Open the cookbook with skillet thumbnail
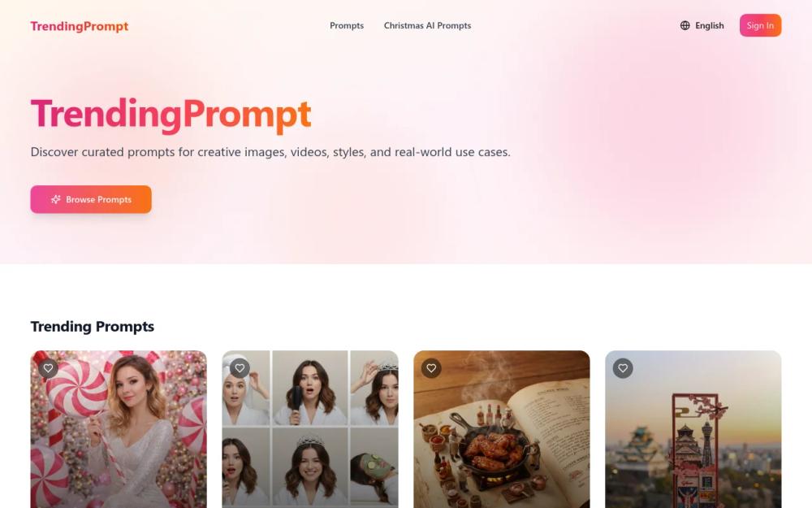This screenshot has width=812, height=508. coord(502,429)
